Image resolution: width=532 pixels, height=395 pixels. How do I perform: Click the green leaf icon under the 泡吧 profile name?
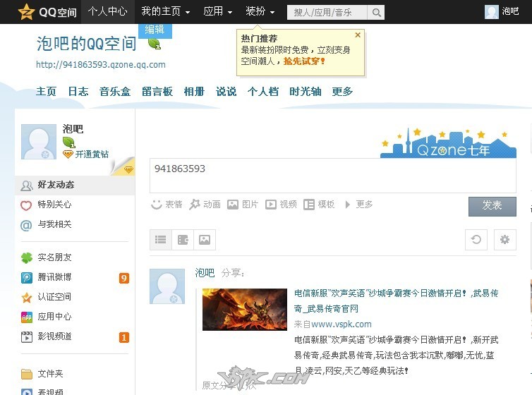(x=68, y=142)
